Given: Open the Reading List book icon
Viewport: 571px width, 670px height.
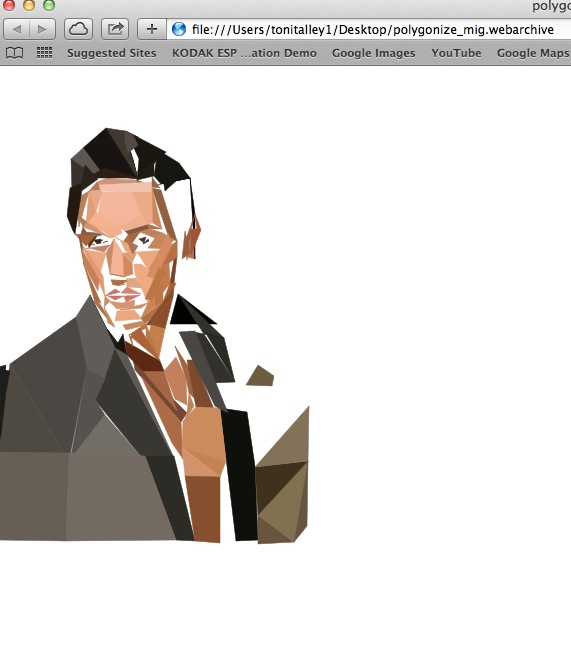Looking at the screenshot, I should pos(15,53).
